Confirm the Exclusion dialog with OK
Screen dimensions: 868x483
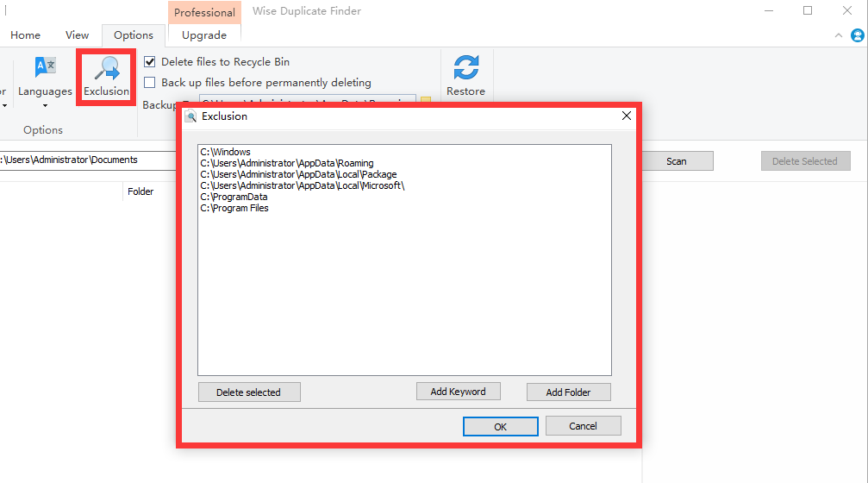pyautogui.click(x=501, y=426)
